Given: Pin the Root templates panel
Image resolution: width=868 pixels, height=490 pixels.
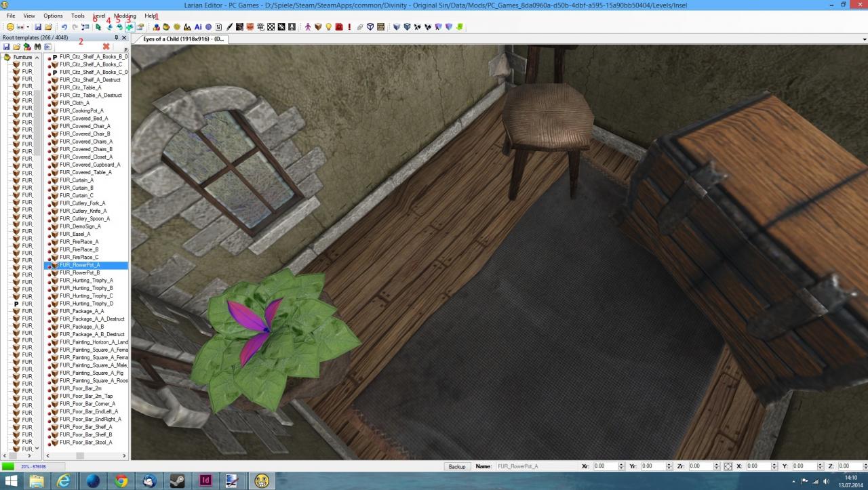Looking at the screenshot, I should coord(117,38).
